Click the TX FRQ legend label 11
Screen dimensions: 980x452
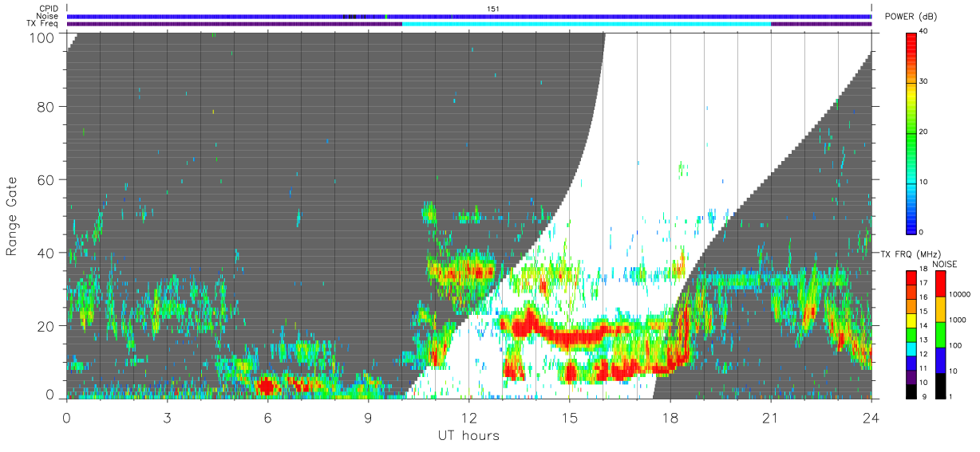[923, 368]
